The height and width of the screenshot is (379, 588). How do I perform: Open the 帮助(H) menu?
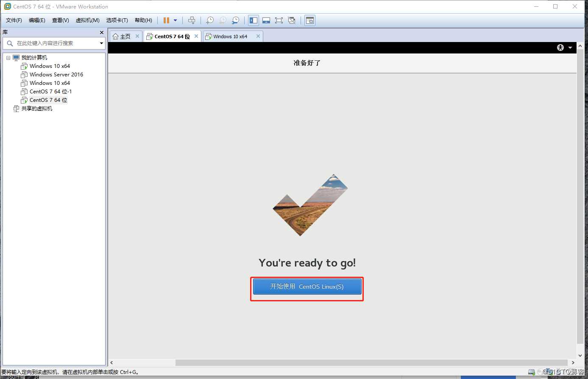[143, 20]
